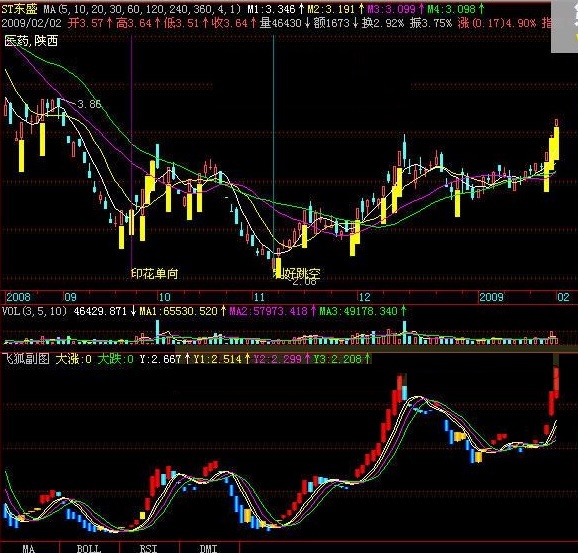This screenshot has height=553, width=578.
Task: Select the purple MA2:57973.418 value
Action: click(272, 311)
